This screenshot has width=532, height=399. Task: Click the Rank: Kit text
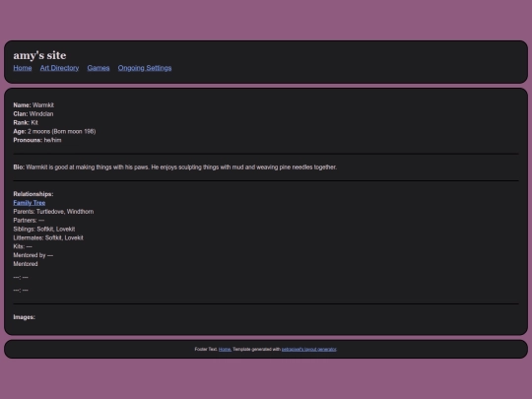(26, 123)
